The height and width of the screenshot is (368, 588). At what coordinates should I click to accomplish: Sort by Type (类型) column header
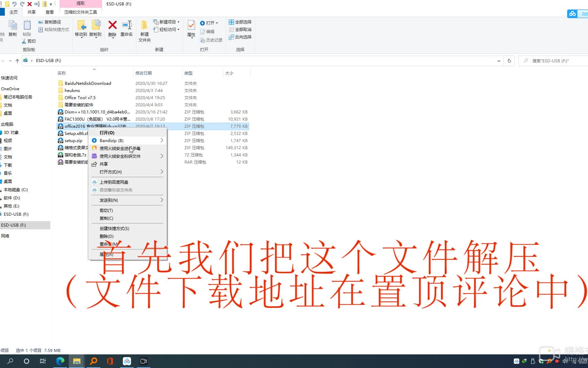click(x=189, y=73)
